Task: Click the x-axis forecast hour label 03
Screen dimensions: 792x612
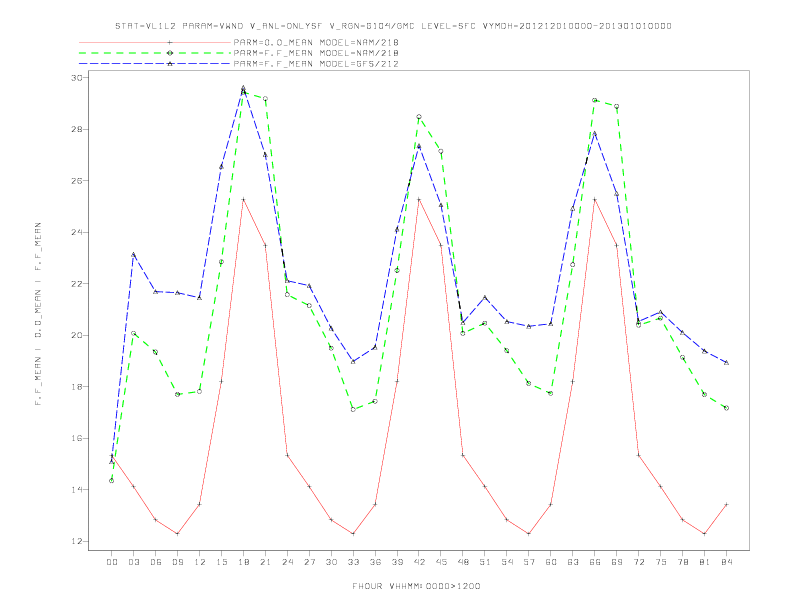Action: (x=134, y=562)
